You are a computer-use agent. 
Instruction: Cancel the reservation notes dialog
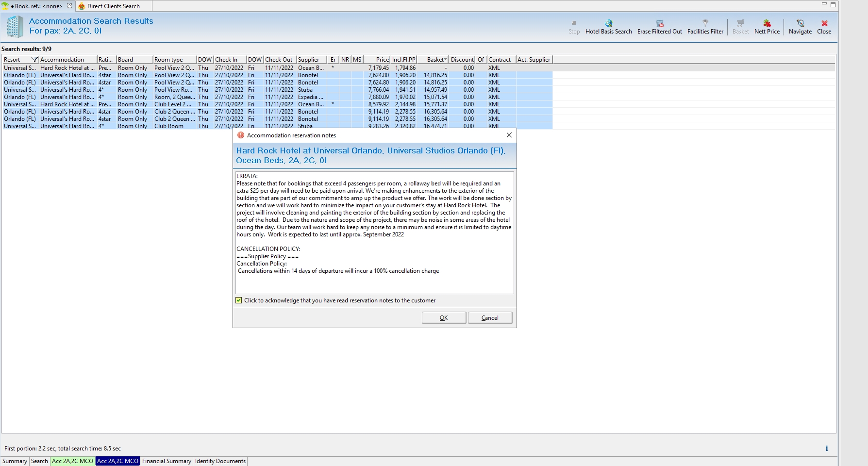click(490, 318)
